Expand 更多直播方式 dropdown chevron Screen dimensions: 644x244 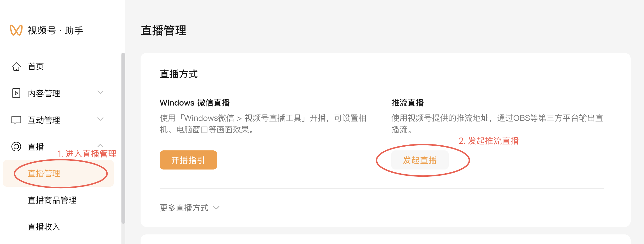click(x=216, y=208)
